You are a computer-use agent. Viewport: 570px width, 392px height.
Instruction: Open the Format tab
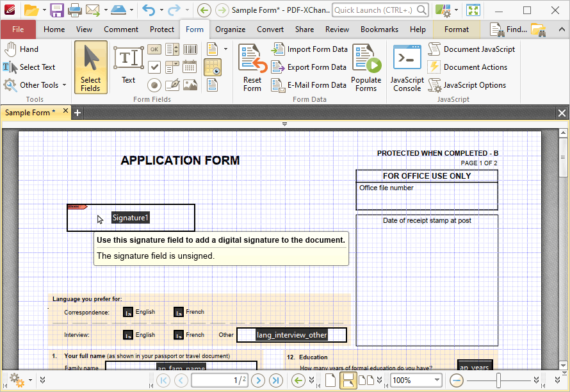[x=456, y=29]
